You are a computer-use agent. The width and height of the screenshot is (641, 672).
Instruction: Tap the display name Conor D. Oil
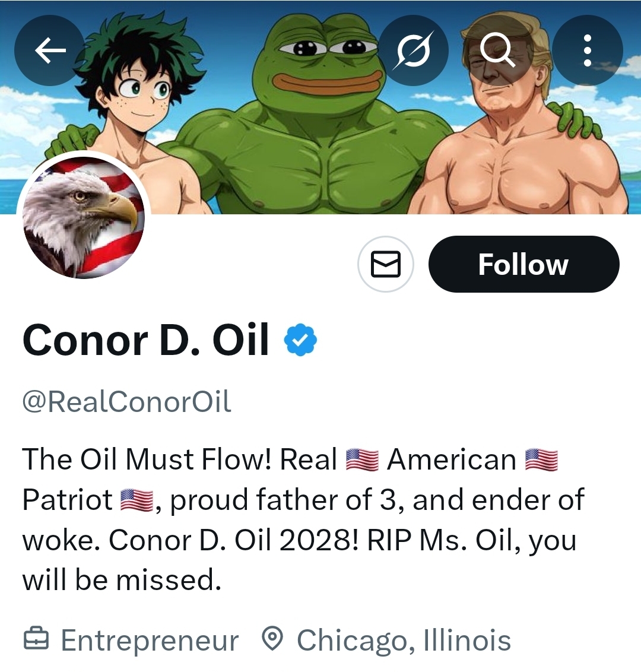tap(146, 340)
